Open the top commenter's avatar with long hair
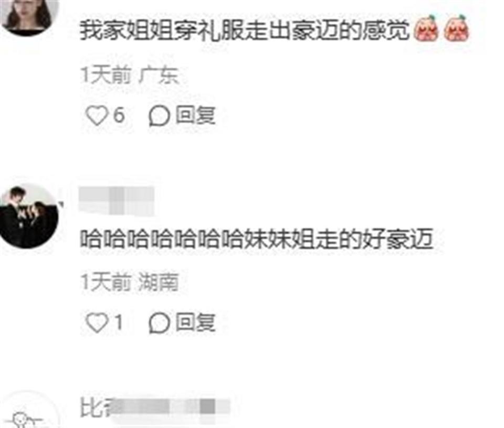Image resolution: width=504 pixels, height=428 pixels. (29, 16)
